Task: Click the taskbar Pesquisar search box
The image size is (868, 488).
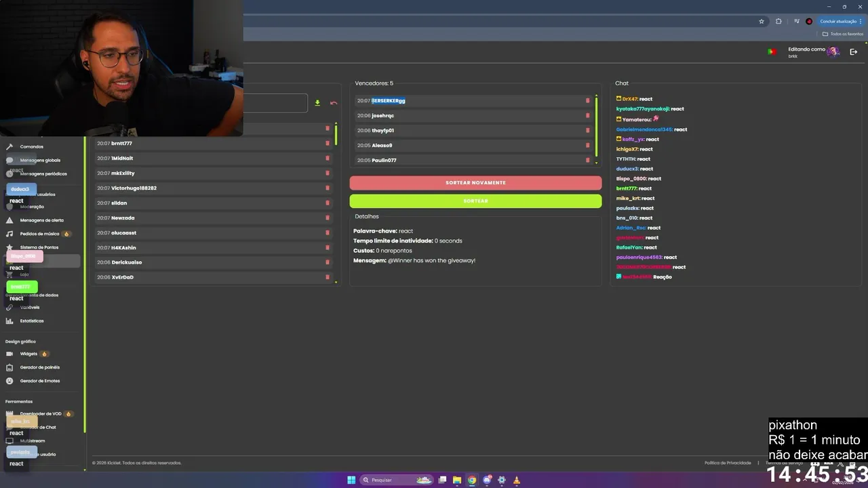Action: pos(397,480)
